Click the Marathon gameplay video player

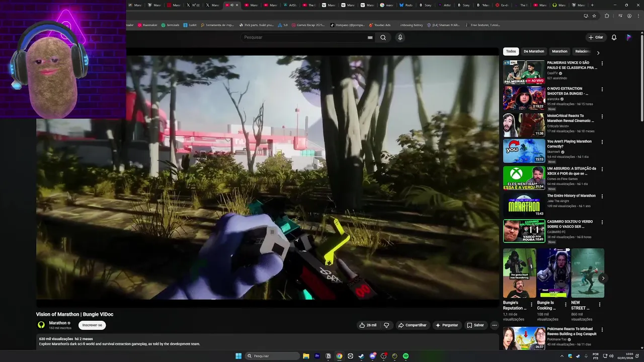(x=267, y=177)
